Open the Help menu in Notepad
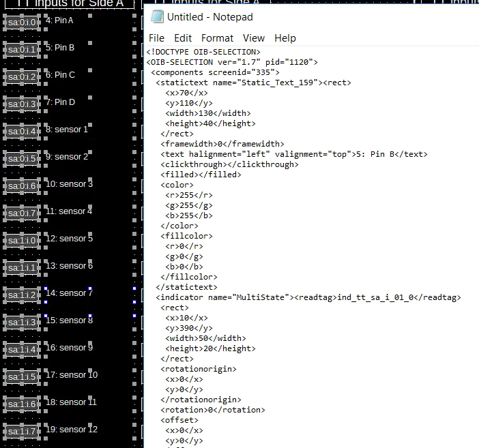Image resolution: width=479 pixels, height=448 pixels. 285,38
